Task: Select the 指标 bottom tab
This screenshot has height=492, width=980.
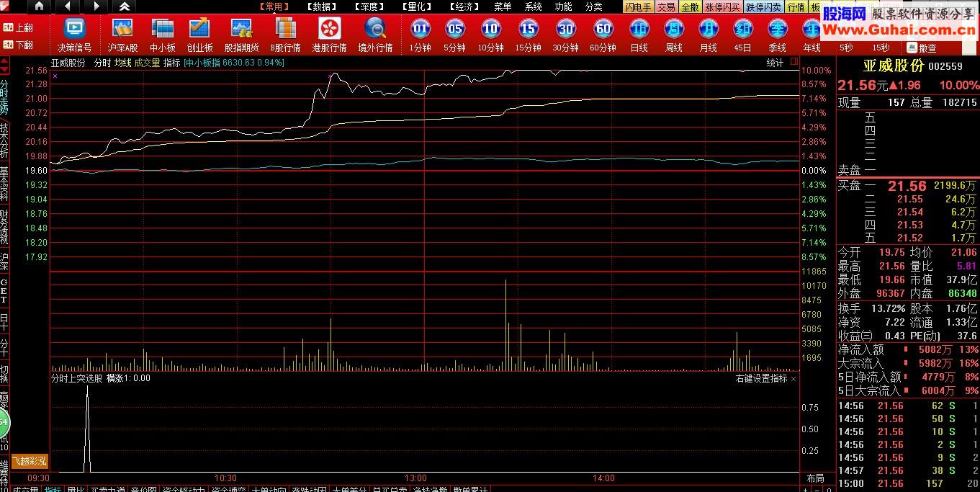Action: click(53, 489)
